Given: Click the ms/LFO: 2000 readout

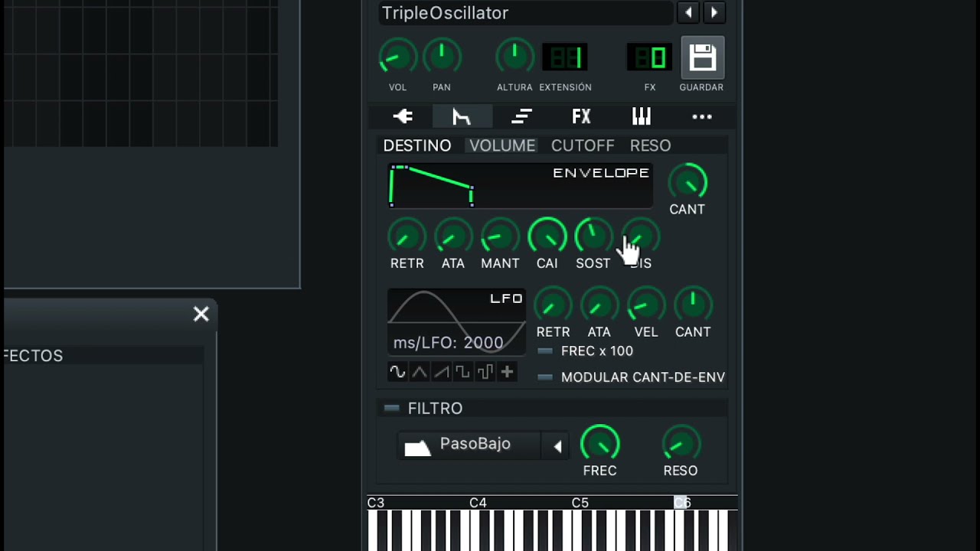Looking at the screenshot, I should (448, 343).
